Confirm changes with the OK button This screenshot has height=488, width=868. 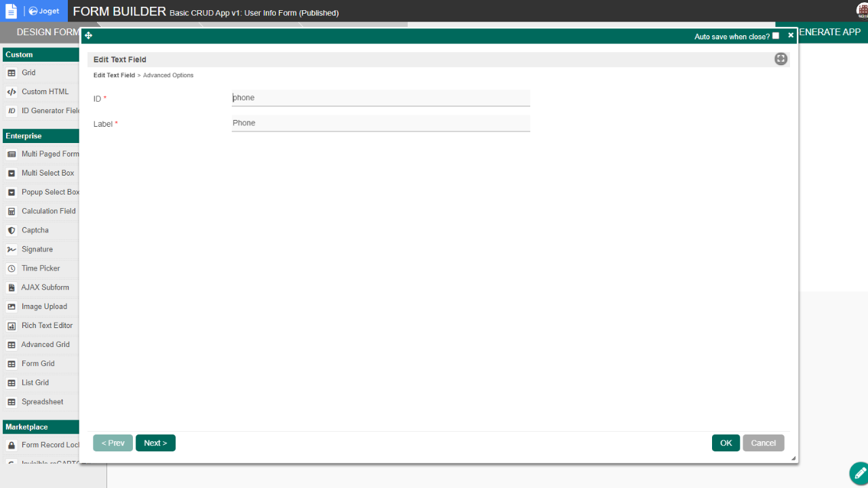click(726, 443)
